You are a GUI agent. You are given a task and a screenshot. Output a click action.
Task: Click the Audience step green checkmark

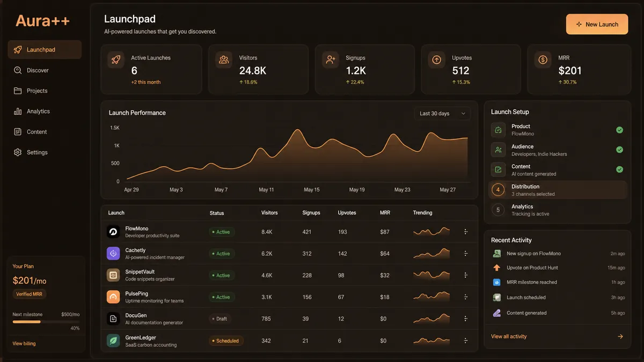click(x=619, y=150)
